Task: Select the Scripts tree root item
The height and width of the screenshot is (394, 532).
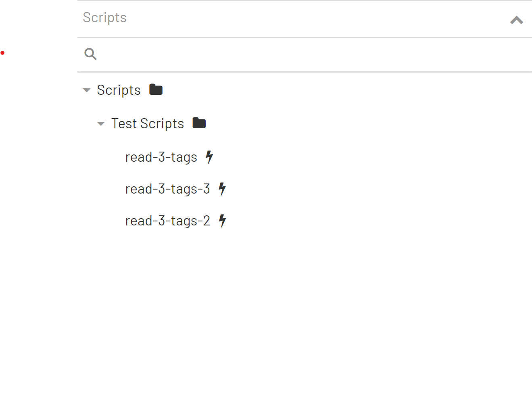Action: [119, 90]
